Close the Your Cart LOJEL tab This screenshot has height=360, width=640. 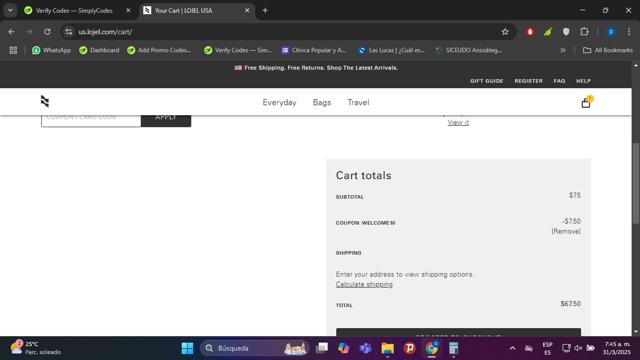[247, 11]
